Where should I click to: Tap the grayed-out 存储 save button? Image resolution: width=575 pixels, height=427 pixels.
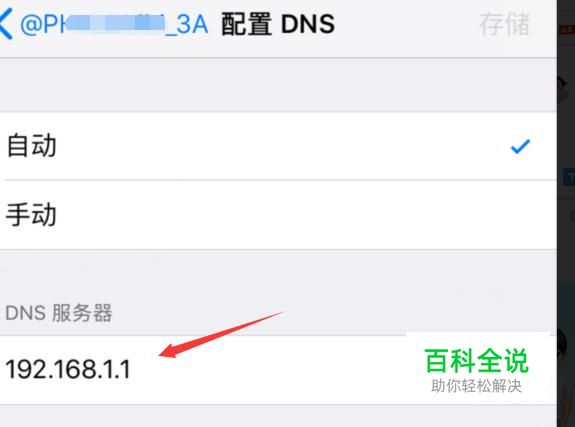(505, 24)
